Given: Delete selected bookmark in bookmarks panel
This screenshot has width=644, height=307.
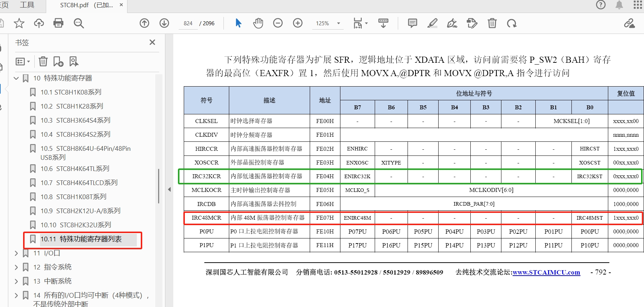Looking at the screenshot, I should click(x=43, y=61).
